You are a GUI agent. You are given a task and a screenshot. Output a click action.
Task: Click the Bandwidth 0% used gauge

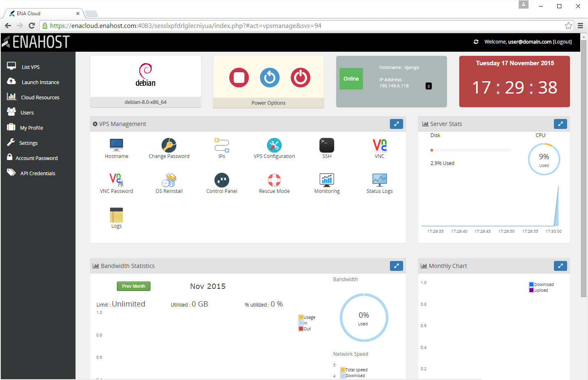[x=364, y=318]
